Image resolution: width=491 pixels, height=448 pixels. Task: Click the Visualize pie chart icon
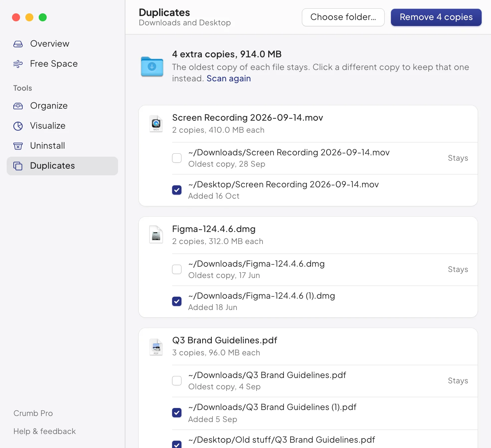click(18, 126)
